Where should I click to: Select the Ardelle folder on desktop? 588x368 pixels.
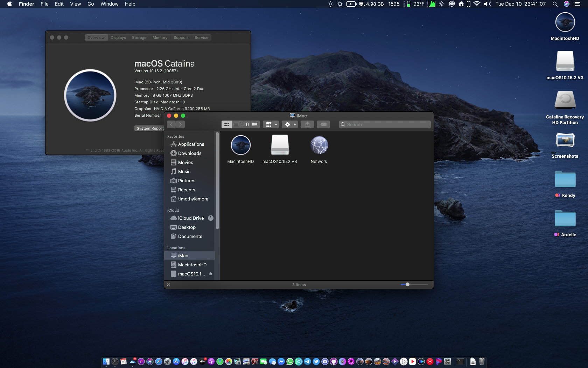pyautogui.click(x=565, y=224)
